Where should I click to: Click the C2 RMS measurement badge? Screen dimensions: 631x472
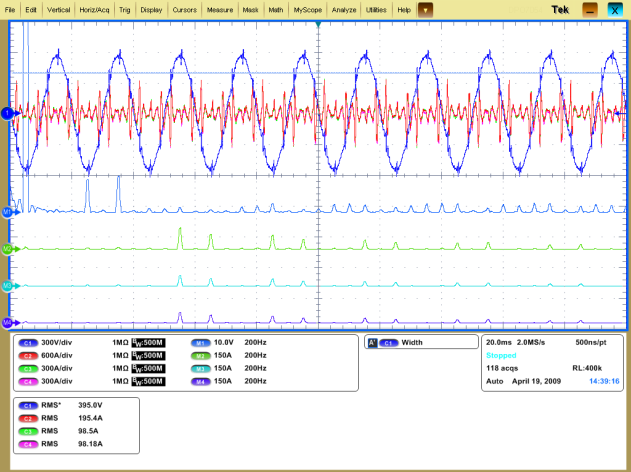coord(28,418)
